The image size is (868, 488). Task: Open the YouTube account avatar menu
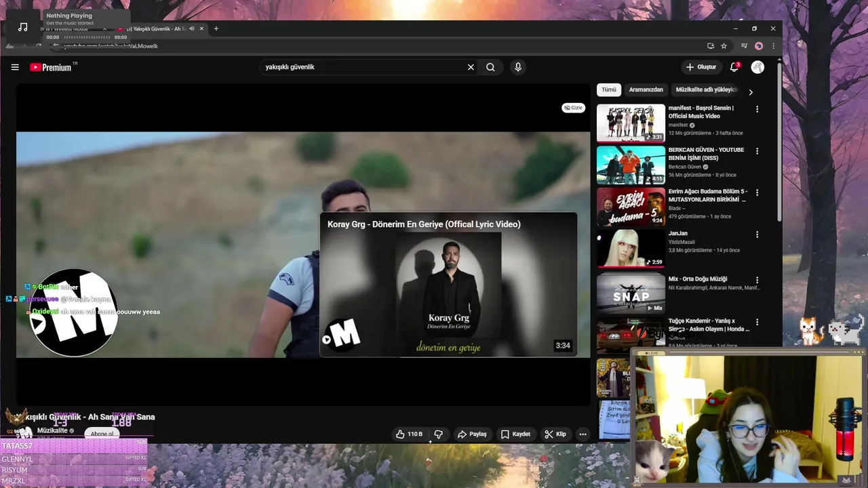click(757, 67)
